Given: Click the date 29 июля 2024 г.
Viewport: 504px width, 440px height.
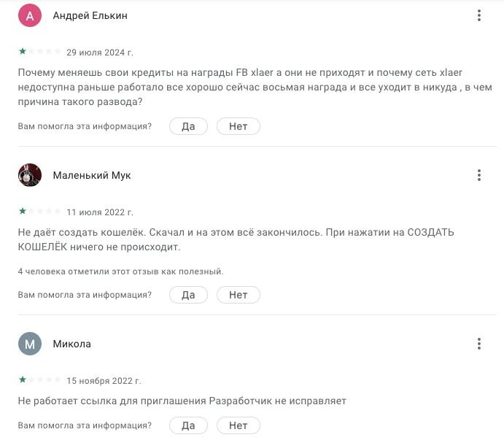Looking at the screenshot, I should [x=100, y=53].
